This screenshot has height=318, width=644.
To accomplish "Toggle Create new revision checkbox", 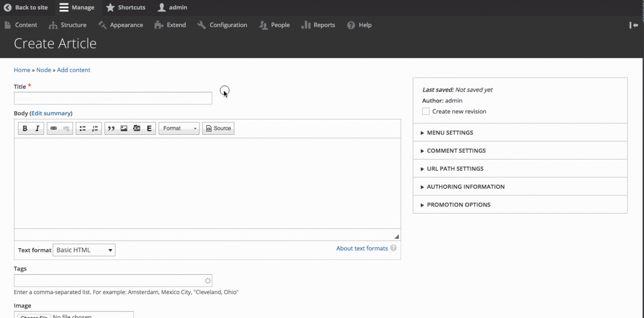I will pos(426,111).
